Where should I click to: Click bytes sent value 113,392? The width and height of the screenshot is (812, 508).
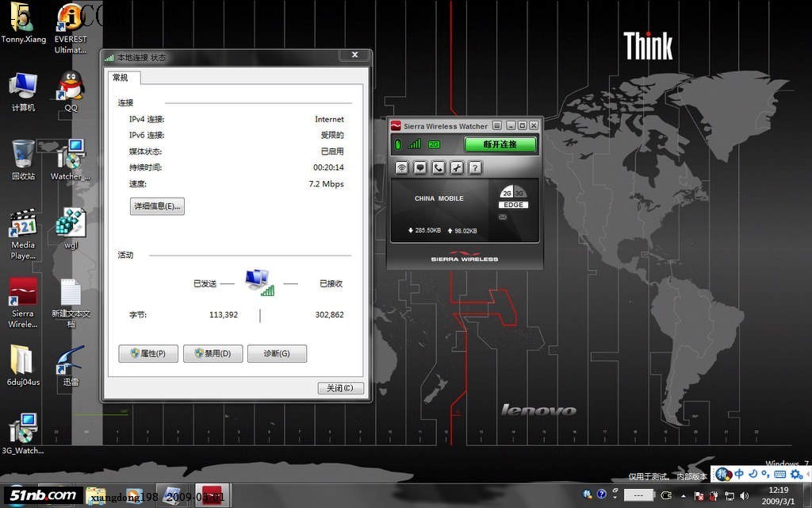pos(224,314)
